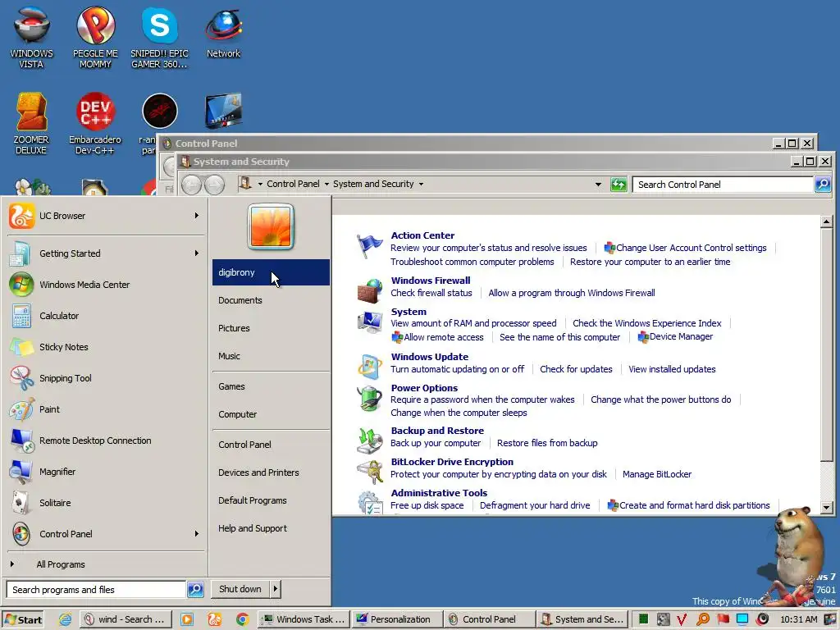Open the address bar history dropdown
Viewport: 840px width, 630px height.
pos(598,185)
